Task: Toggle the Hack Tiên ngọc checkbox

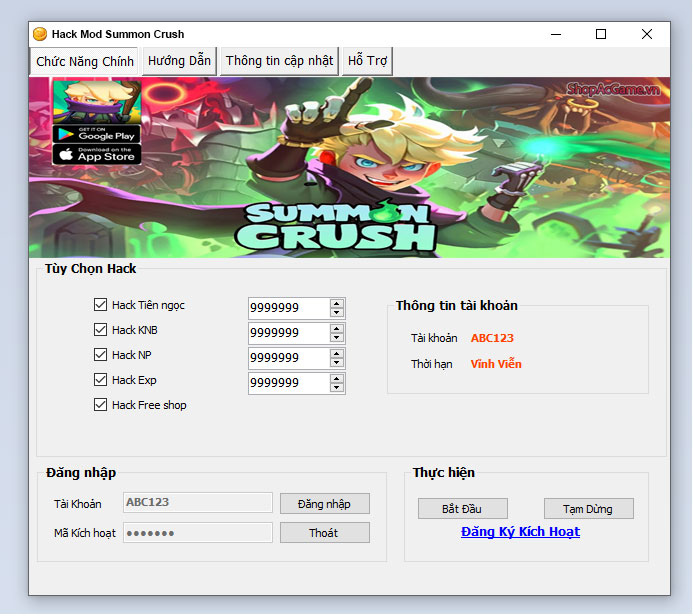Action: 100,304
